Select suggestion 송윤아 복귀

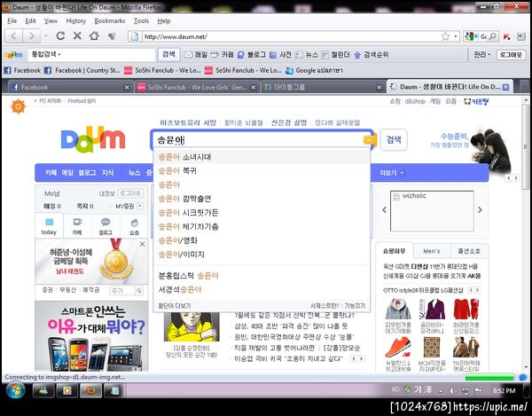[262, 170]
